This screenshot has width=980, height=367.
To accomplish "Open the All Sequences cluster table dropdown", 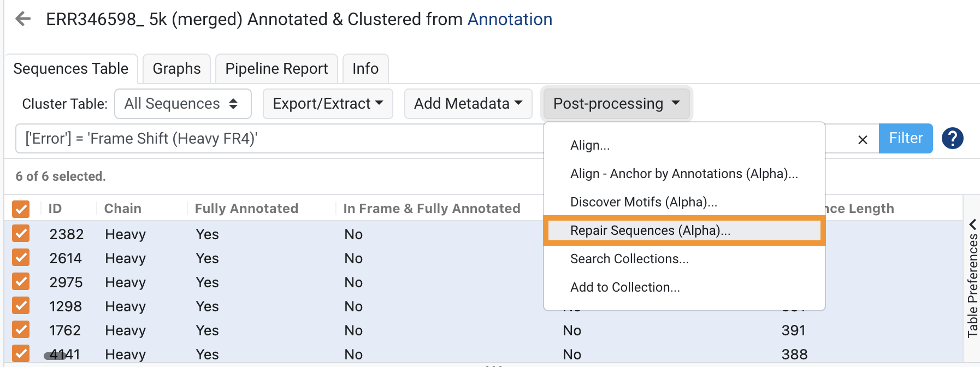I will click(182, 104).
